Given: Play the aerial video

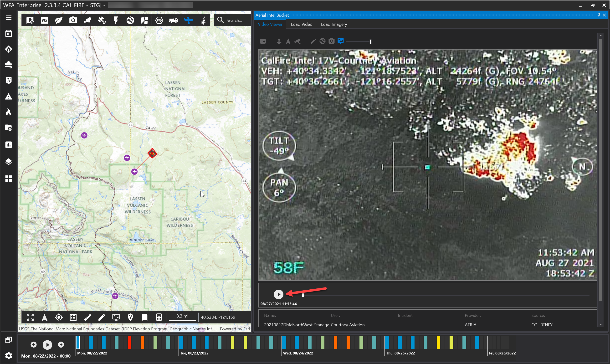Looking at the screenshot, I should tap(278, 294).
